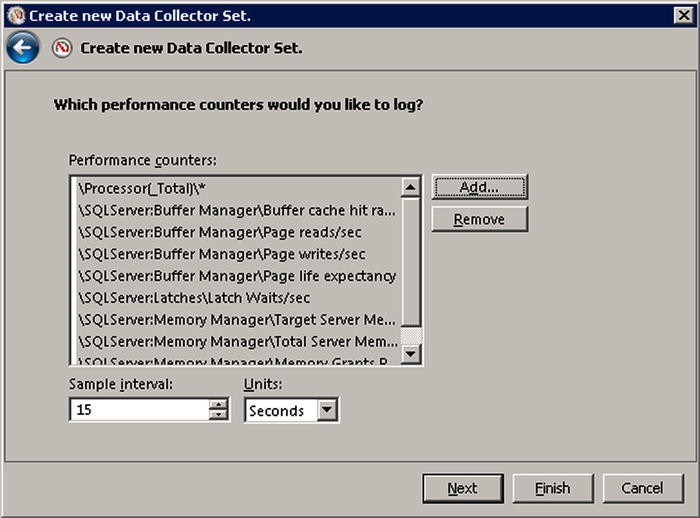Select the Total Server Memory counter
This screenshot has width=700, height=518.
tap(238, 342)
